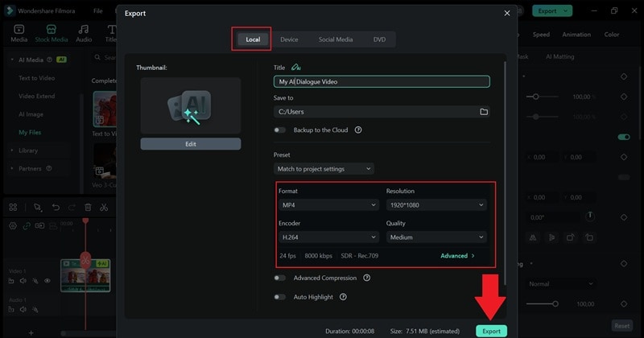Viewport: 644px width, 338px height.
Task: Switch to the Social Media export tab
Action: point(336,39)
